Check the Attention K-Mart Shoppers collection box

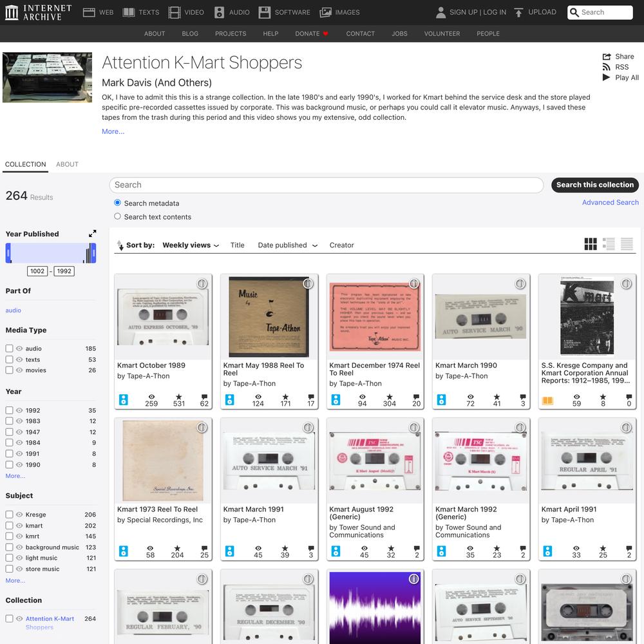(9, 618)
